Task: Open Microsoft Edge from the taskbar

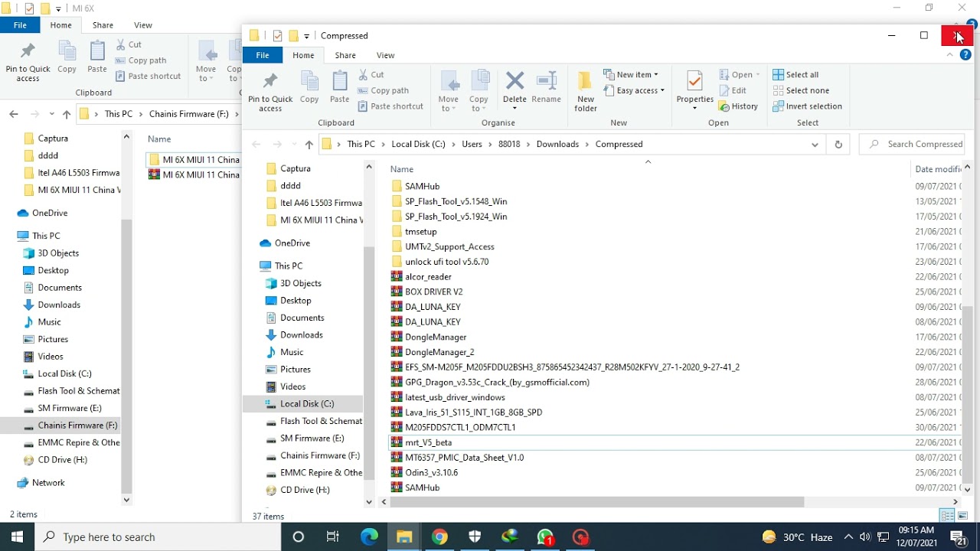Action: pyautogui.click(x=369, y=536)
